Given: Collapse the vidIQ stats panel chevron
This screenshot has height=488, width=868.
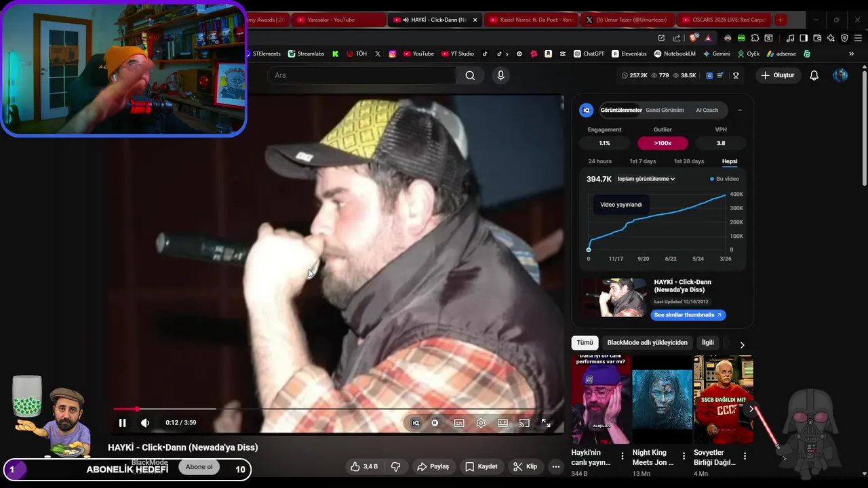Looking at the screenshot, I should 740,110.
